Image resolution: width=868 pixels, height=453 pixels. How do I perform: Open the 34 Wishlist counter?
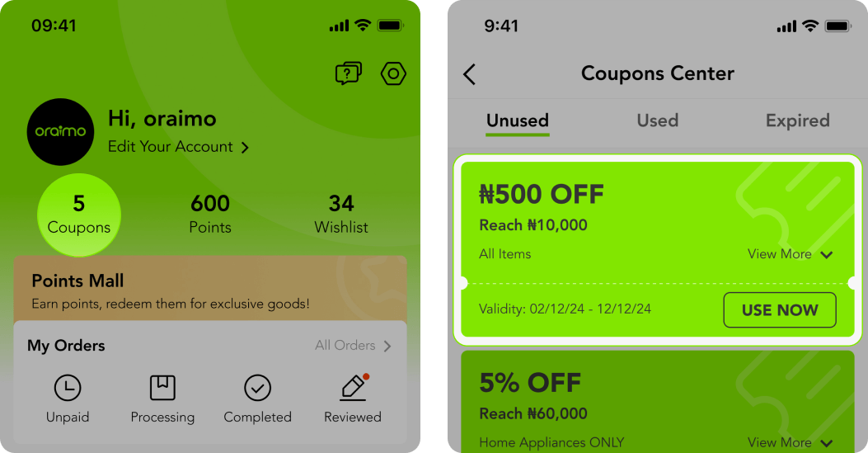(x=341, y=215)
